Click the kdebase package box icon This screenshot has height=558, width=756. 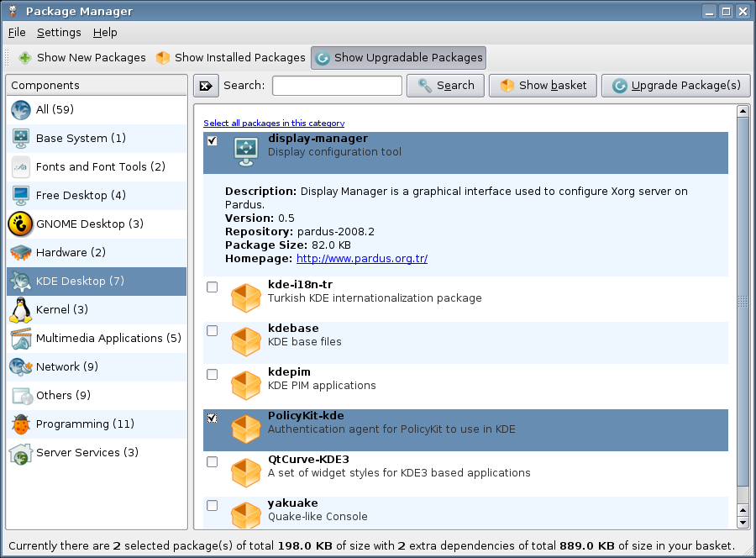tap(246, 340)
